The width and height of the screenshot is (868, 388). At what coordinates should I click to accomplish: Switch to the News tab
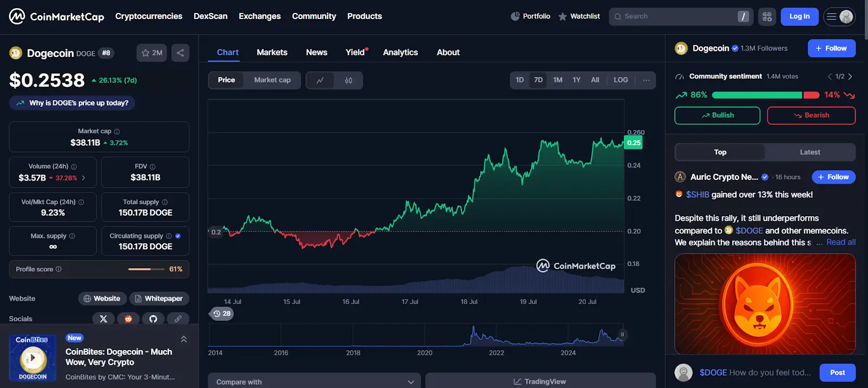[317, 53]
